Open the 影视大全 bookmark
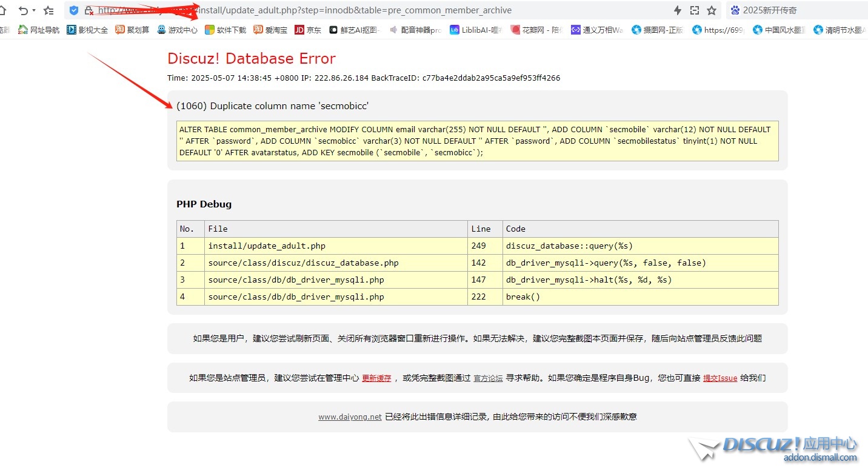This screenshot has height=473, width=868. click(x=87, y=30)
